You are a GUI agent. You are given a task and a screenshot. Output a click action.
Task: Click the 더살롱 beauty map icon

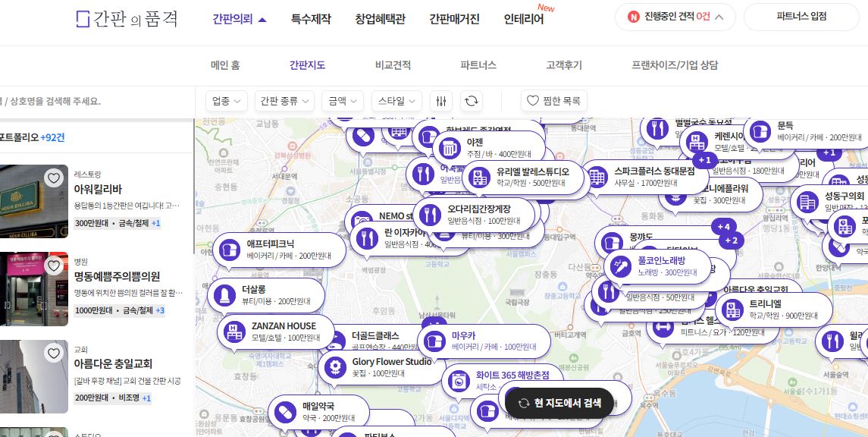point(223,295)
